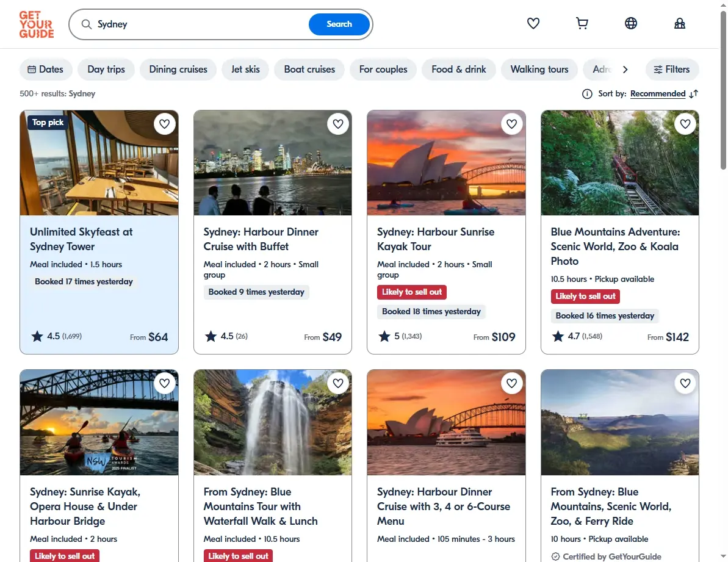728x562 pixels.
Task: Select the For couples filter chip
Action: click(x=383, y=69)
